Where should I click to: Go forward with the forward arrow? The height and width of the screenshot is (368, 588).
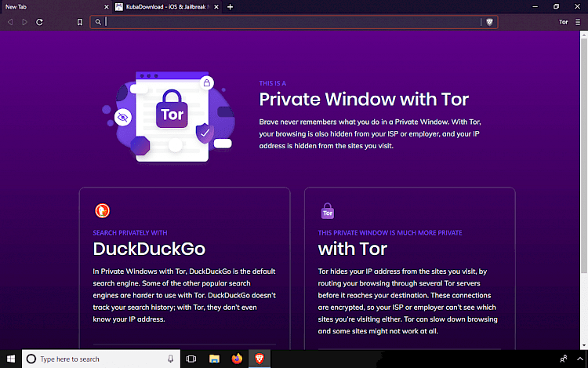tap(25, 22)
